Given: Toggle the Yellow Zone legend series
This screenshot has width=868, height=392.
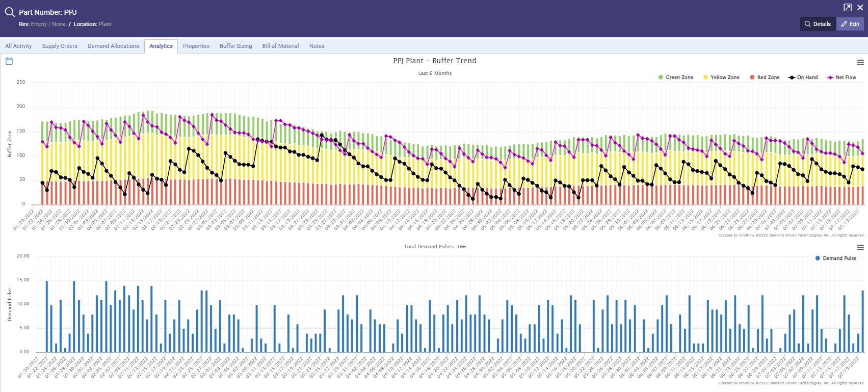Looking at the screenshot, I should (721, 77).
